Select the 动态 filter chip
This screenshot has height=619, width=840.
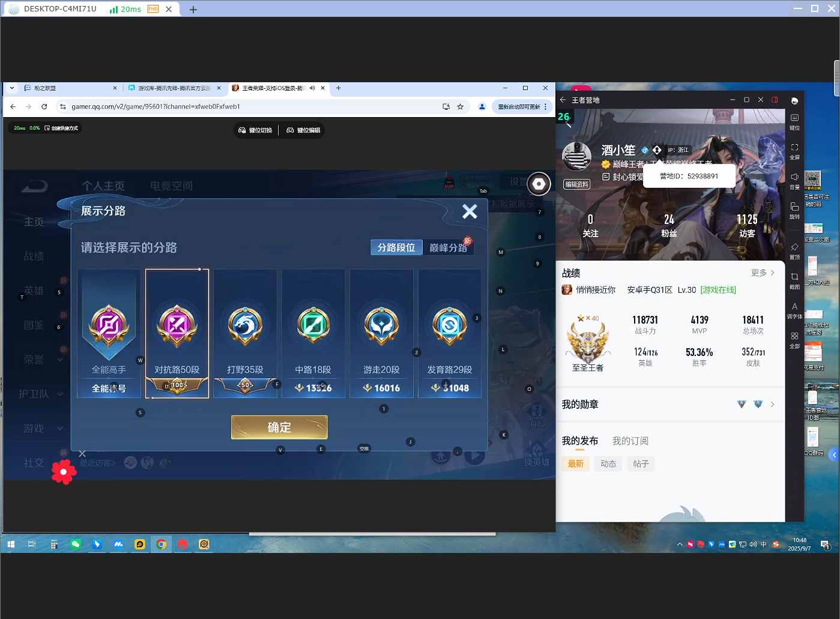tap(608, 463)
